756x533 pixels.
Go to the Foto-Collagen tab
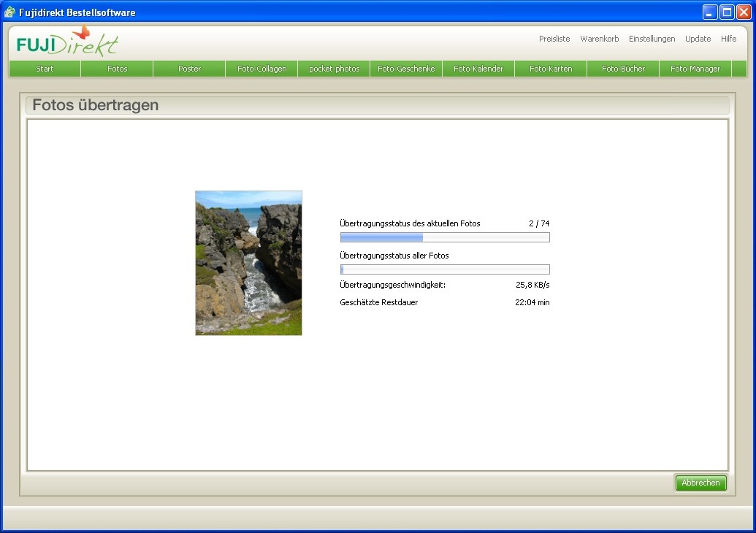point(261,69)
